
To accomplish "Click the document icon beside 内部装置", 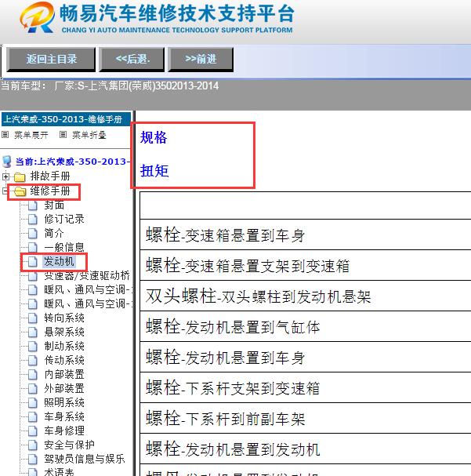I will pyautogui.click(x=32, y=375).
